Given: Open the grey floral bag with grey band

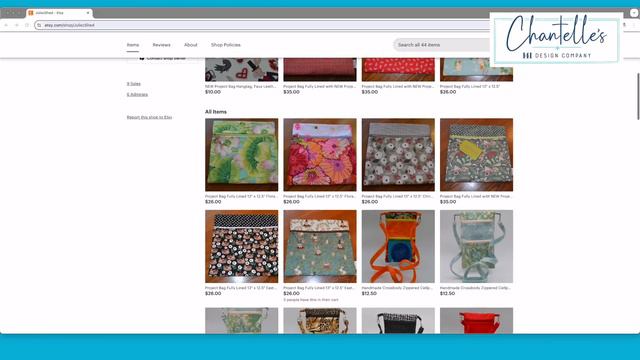Looking at the screenshot, I should [398, 155].
